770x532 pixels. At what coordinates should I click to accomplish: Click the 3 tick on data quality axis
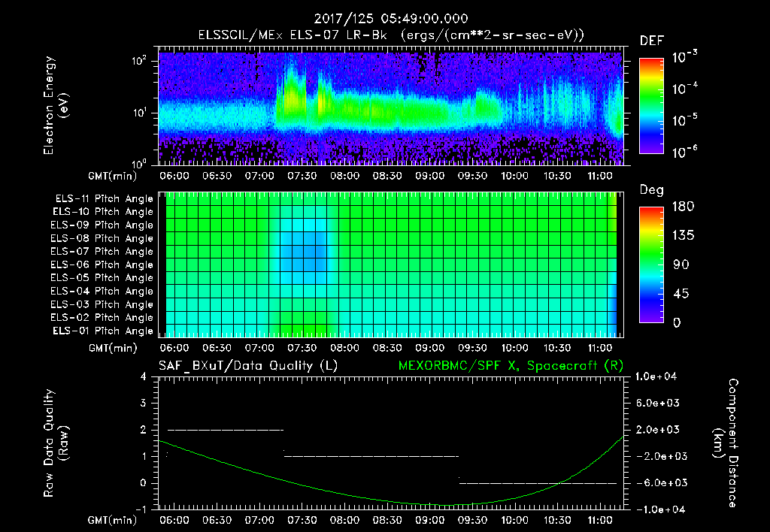(144, 404)
